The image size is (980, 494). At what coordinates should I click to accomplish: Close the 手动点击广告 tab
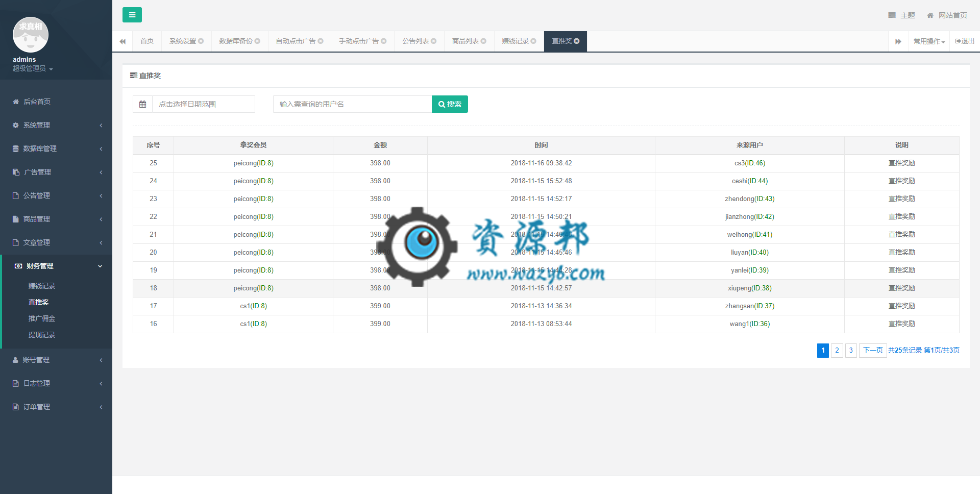[384, 41]
